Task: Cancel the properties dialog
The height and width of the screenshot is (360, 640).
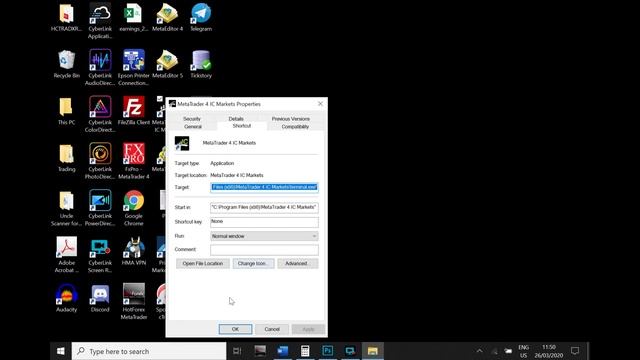Action: coord(272,329)
